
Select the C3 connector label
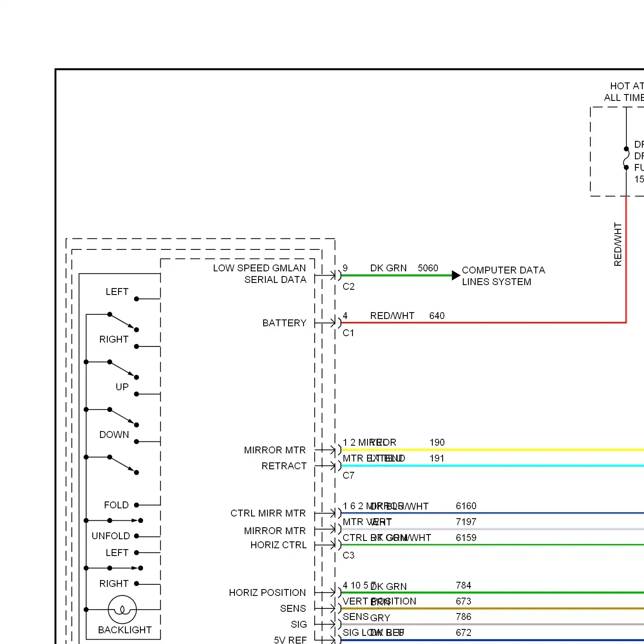349,555
